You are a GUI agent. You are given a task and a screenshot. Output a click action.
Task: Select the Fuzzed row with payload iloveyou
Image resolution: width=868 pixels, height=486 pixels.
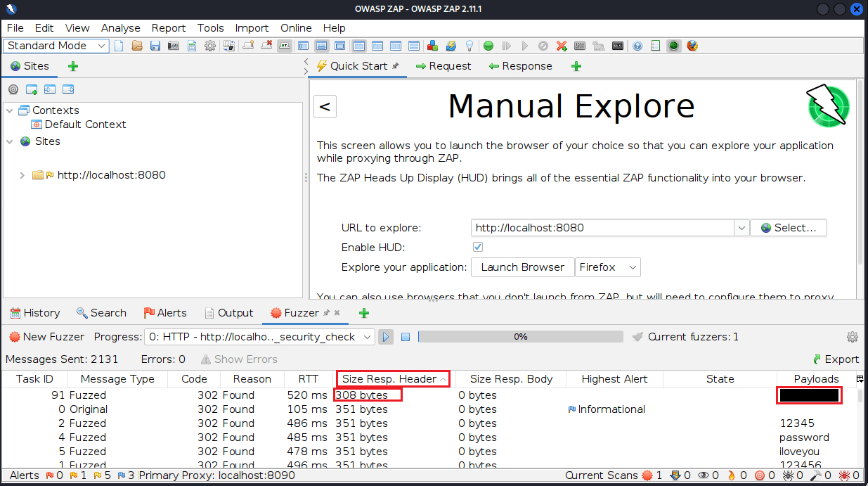tap(430, 452)
